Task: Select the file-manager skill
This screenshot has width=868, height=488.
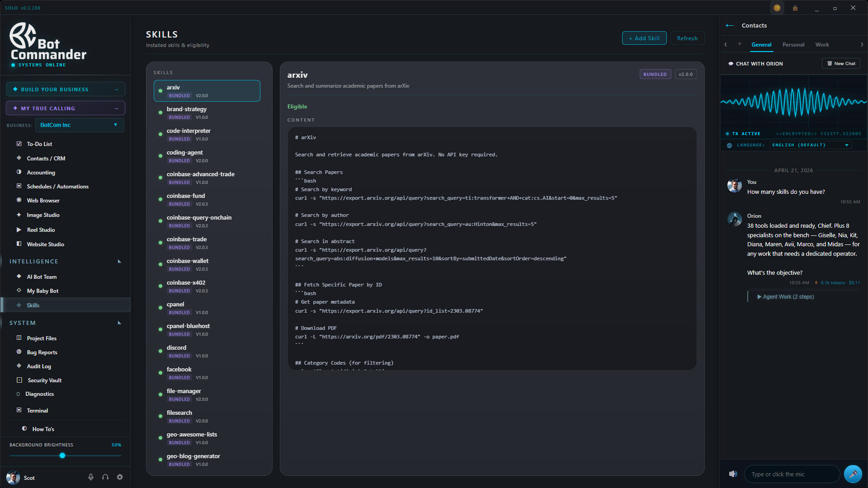Action: click(207, 395)
